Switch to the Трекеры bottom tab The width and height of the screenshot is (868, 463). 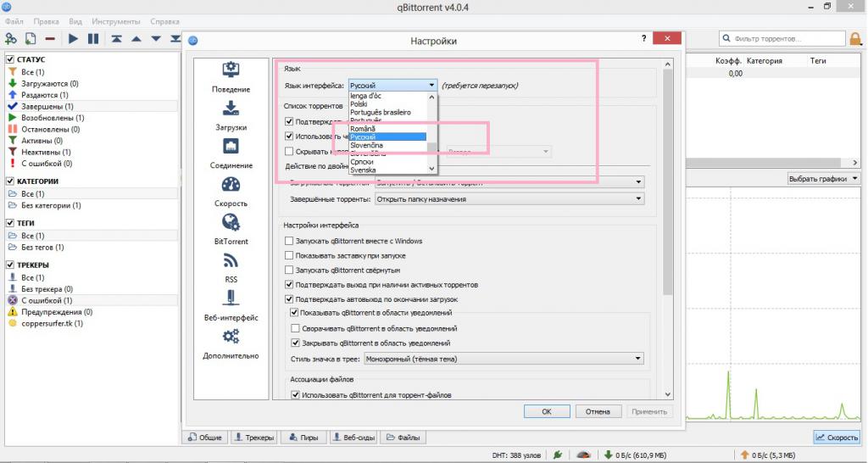254,437
